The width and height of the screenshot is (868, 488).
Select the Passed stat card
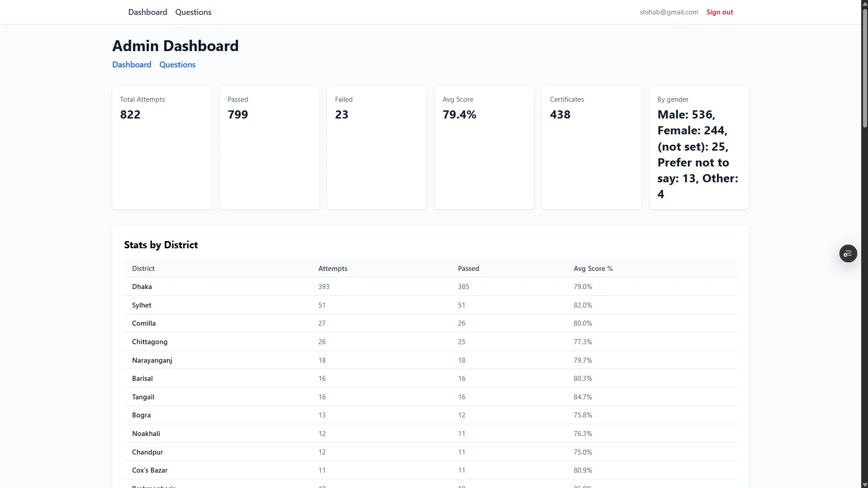[x=269, y=147]
